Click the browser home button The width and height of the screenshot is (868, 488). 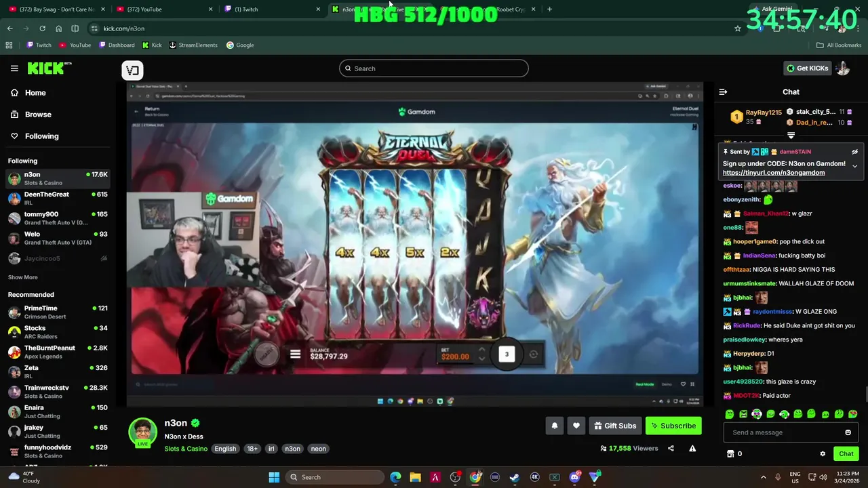click(58, 28)
